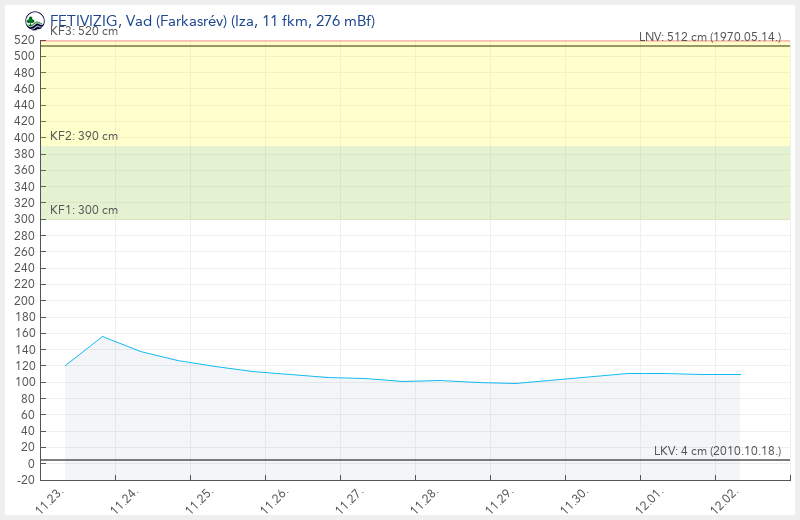Pick the 11.27. date tick label
The width and height of the screenshot is (800, 520).
pyautogui.click(x=350, y=500)
